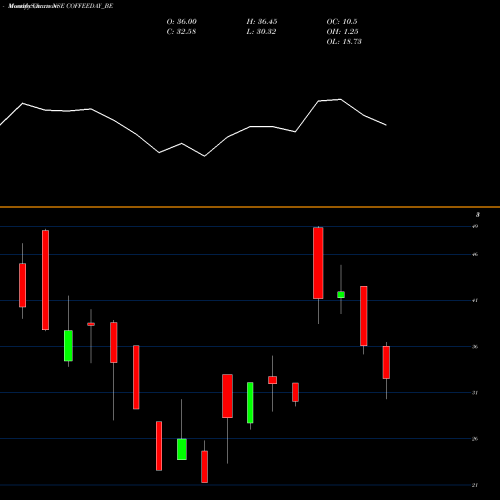Image resolution: width=500 pixels, height=500 pixels.
Task: Click the OC: 10.5 statistic
Action: click(342, 22)
